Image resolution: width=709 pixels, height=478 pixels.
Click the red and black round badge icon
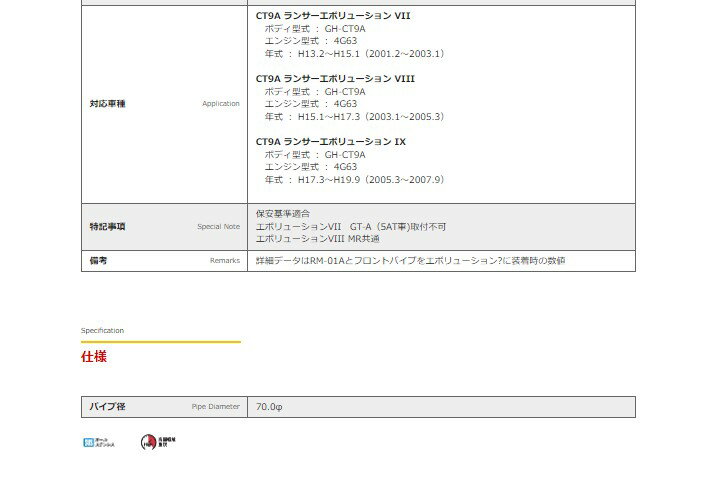pyautogui.click(x=150, y=442)
